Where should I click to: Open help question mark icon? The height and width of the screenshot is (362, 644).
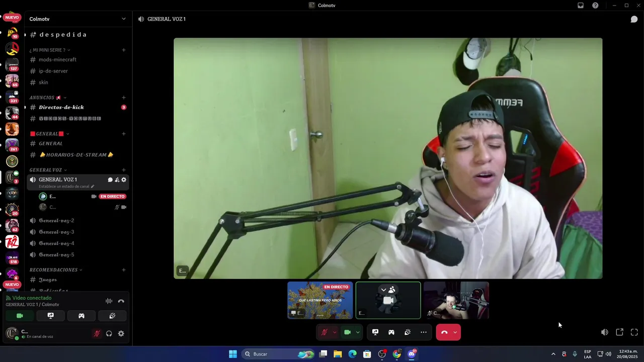595,6
